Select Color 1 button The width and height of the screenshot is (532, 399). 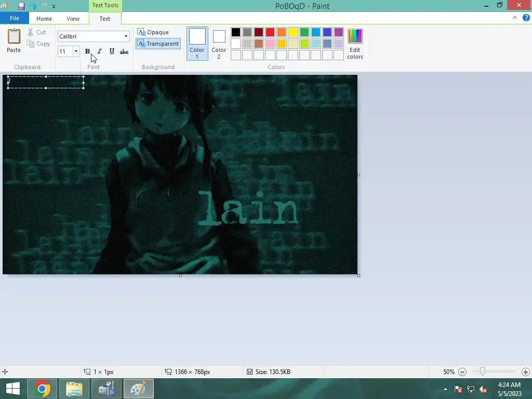point(197,44)
